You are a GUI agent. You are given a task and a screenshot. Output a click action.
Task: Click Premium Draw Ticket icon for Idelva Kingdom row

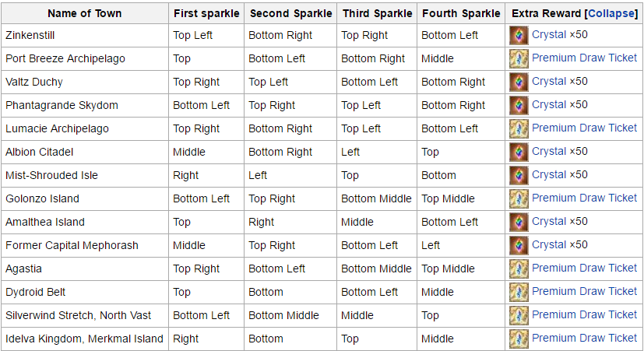(519, 339)
